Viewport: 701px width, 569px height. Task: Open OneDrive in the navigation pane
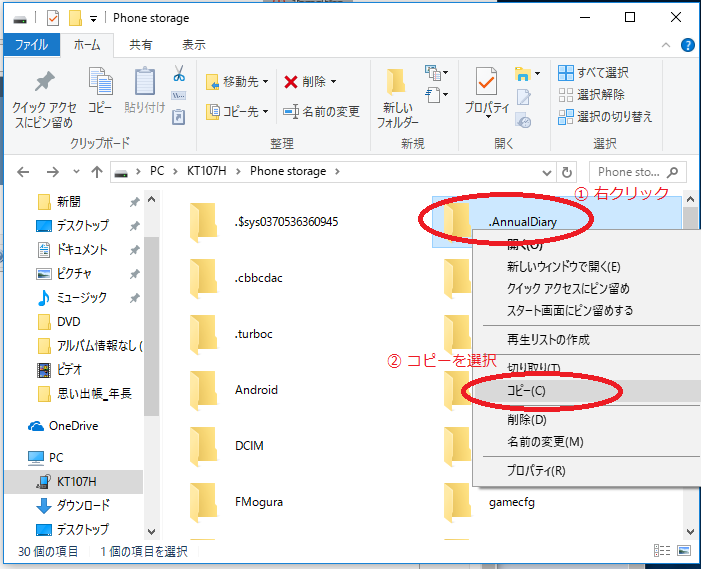(x=74, y=425)
